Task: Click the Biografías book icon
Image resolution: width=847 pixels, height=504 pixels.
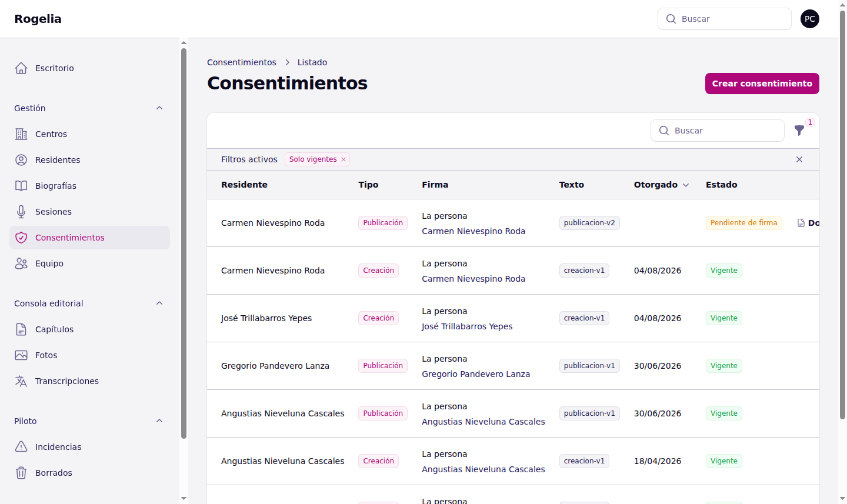Action: (21, 186)
